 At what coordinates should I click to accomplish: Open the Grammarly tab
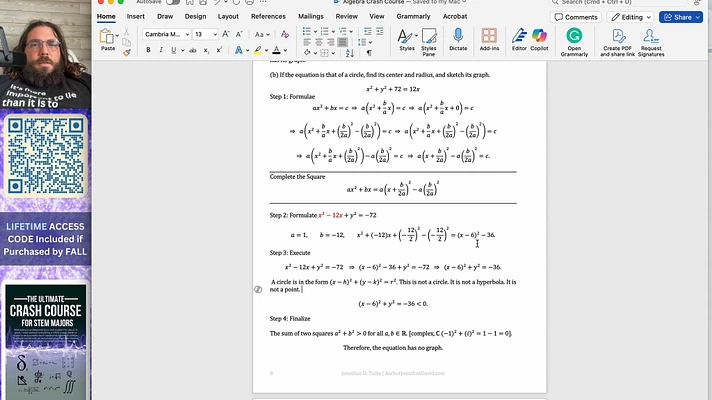[413, 16]
